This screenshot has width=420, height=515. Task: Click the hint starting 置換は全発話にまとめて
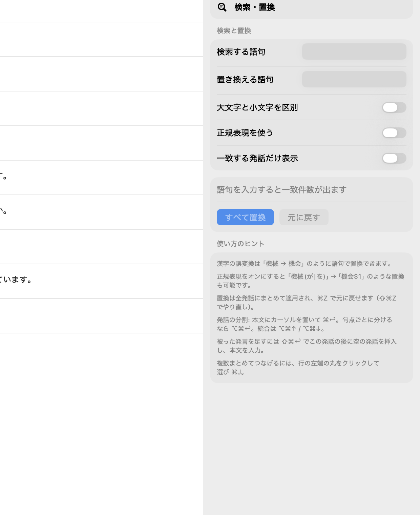tap(307, 303)
